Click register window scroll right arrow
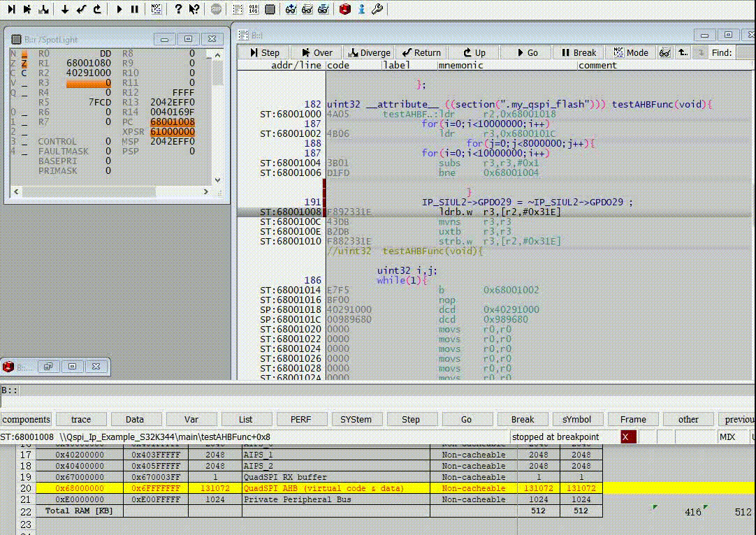 (206, 191)
